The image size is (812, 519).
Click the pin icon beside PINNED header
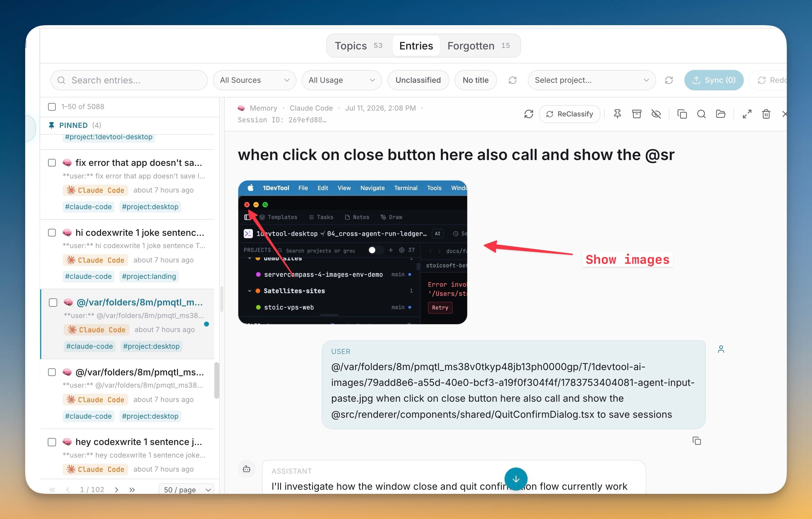[x=51, y=126]
